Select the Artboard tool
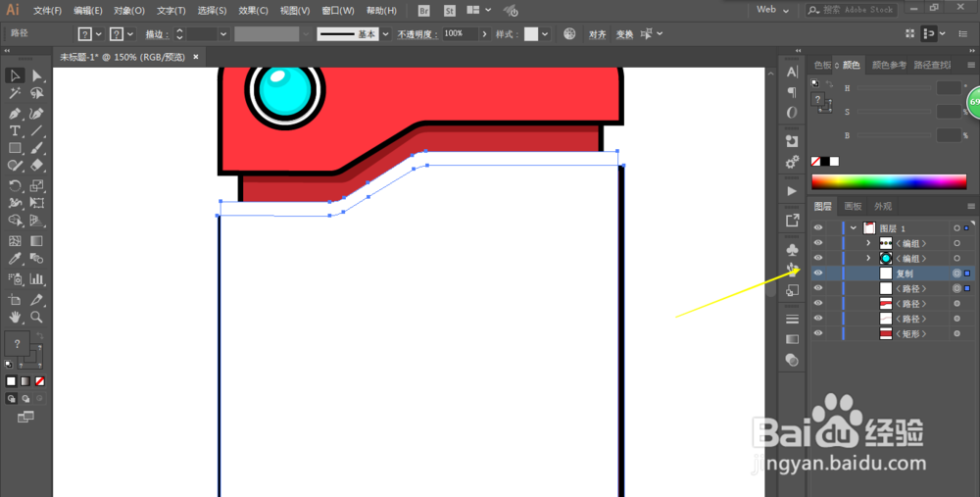 pyautogui.click(x=15, y=299)
